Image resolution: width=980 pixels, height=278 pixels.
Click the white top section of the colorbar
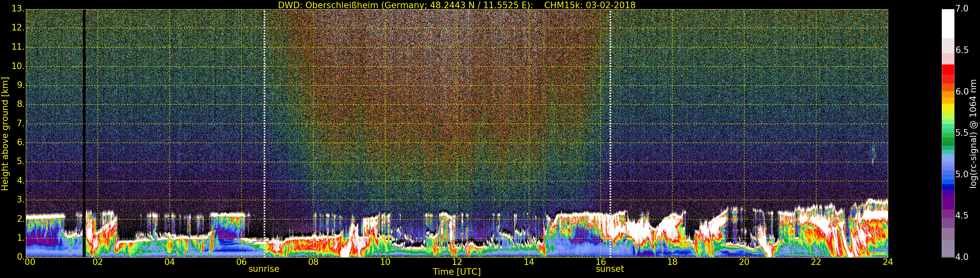click(948, 23)
